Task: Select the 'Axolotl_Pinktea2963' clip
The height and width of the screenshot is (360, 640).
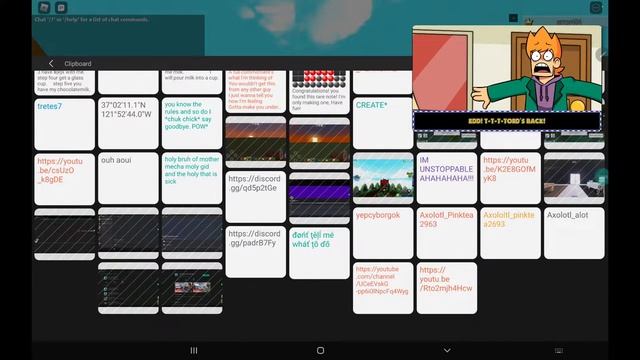Action: click(447, 233)
